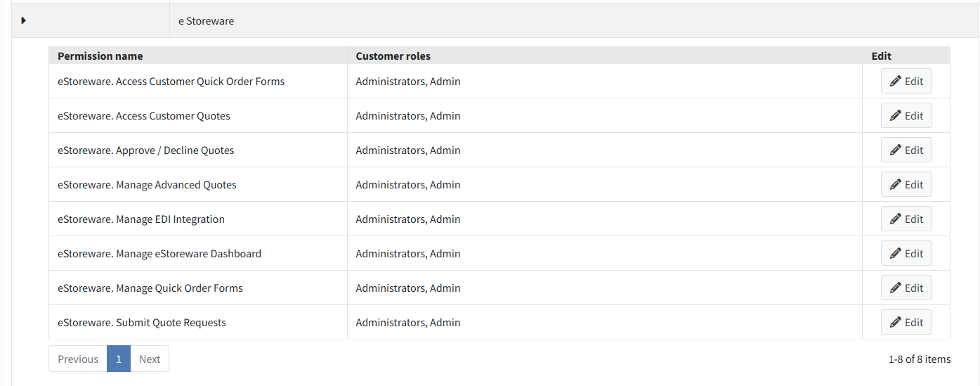This screenshot has height=386, width=980.
Task: Click the 1-8 of 8 items label
Action: click(x=919, y=359)
